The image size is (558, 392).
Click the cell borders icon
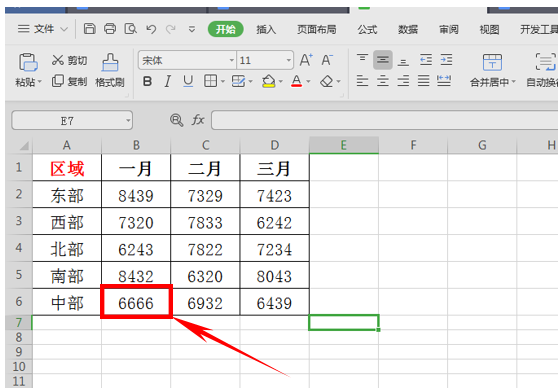210,81
